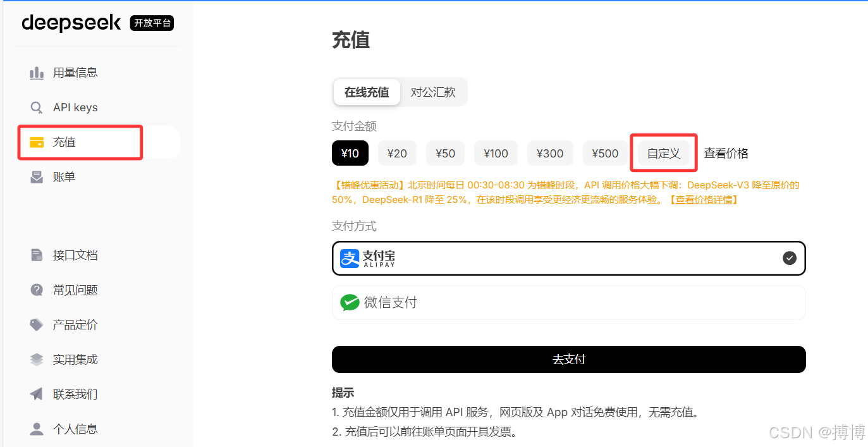
Task: Open 查看价格详情 link in promo text
Action: [703, 200]
